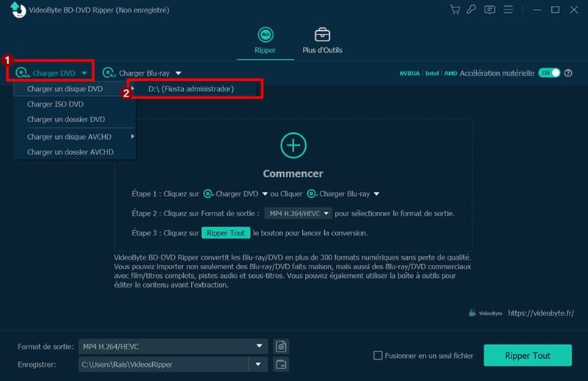Open the shopping cart purchase icon
The image size is (588, 381).
tap(455, 10)
